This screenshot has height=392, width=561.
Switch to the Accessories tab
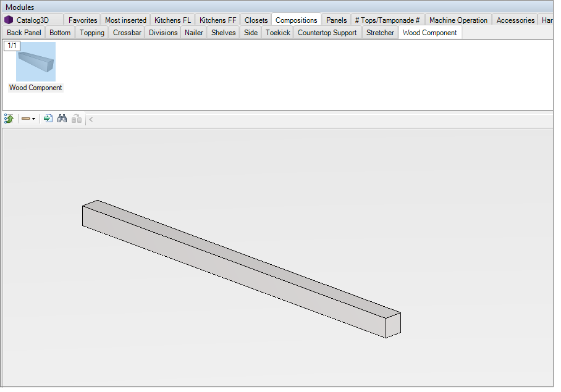[515, 20]
